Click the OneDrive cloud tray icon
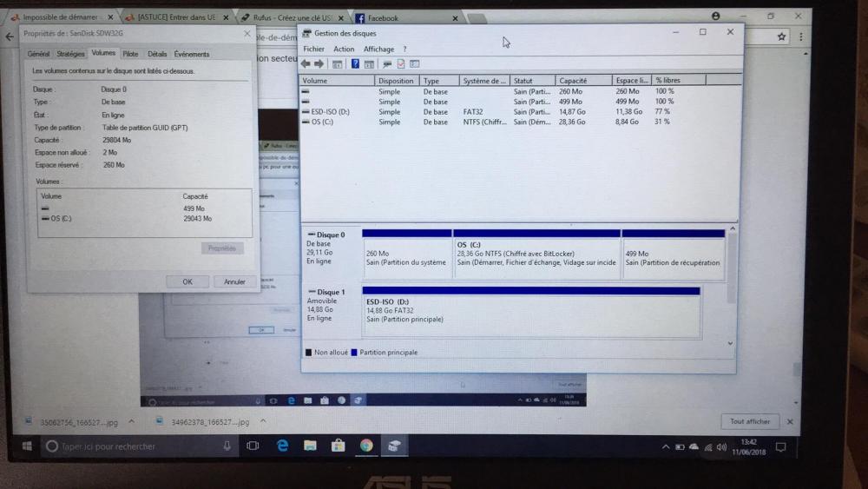Viewport: 868px width, 489px height. (694, 447)
